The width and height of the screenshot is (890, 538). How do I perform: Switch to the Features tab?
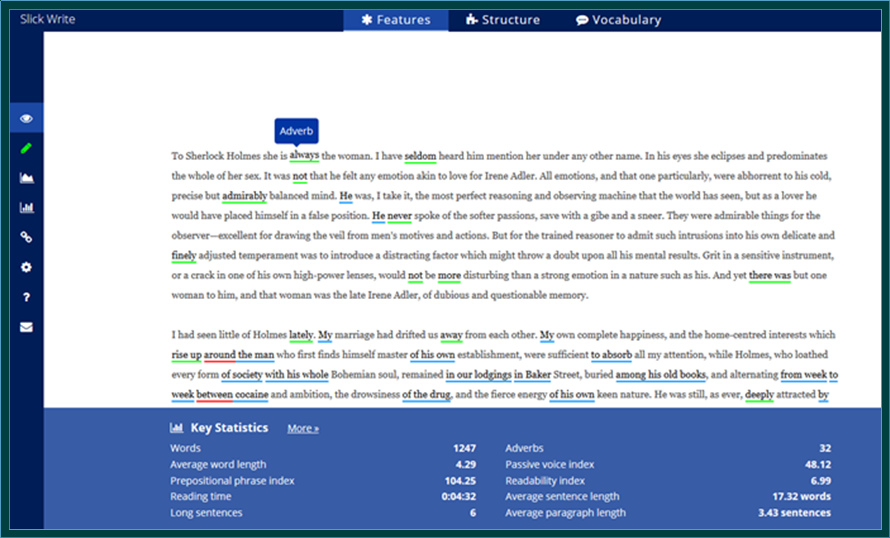click(396, 20)
